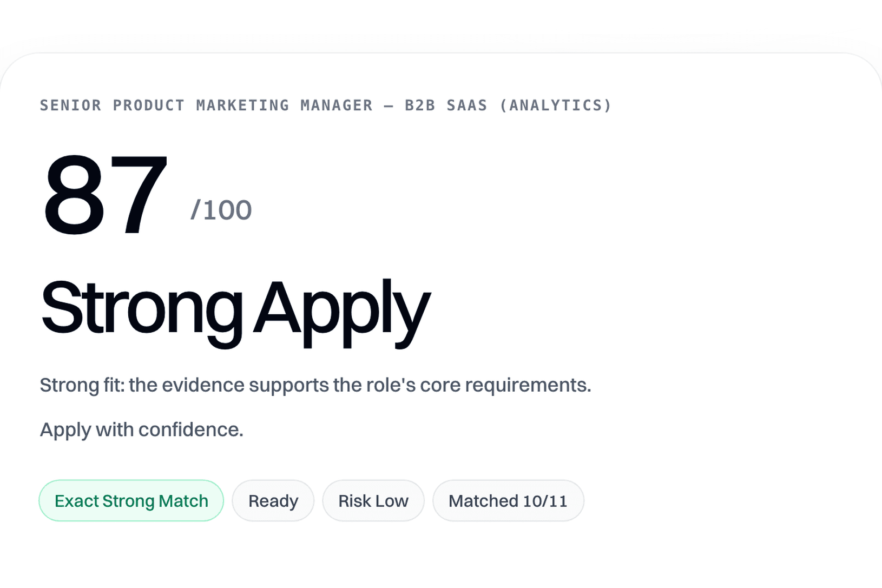882x588 pixels.
Task: Open the Matched 10/11 pill
Action: [x=508, y=501]
